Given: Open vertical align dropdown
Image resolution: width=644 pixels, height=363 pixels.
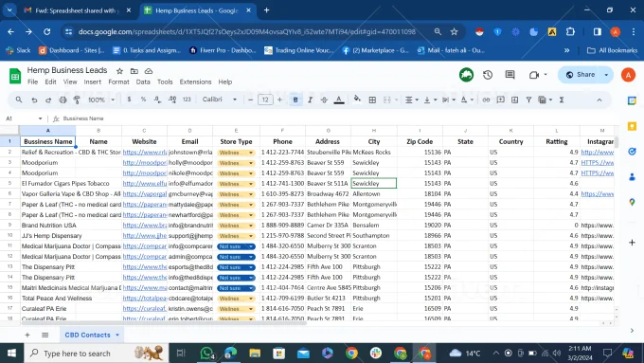Looking at the screenshot, I should click(x=430, y=100).
